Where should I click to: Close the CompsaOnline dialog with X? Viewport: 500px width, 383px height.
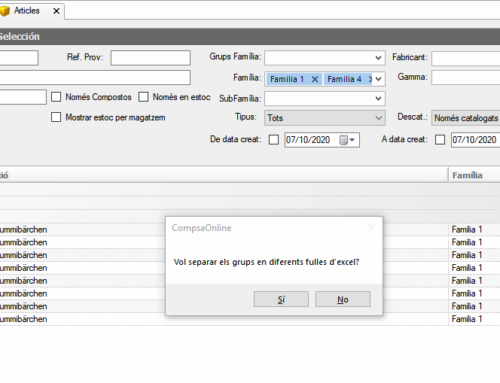(371, 228)
